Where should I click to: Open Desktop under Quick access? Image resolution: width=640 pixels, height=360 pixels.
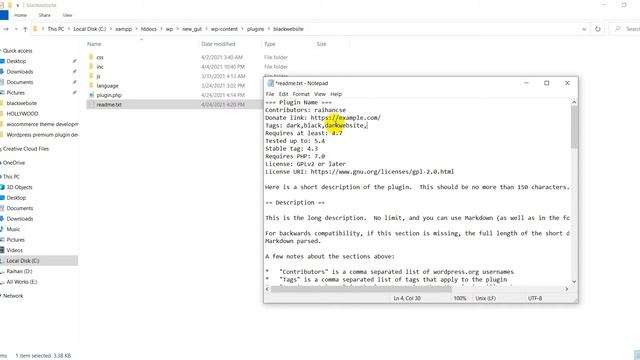16,61
